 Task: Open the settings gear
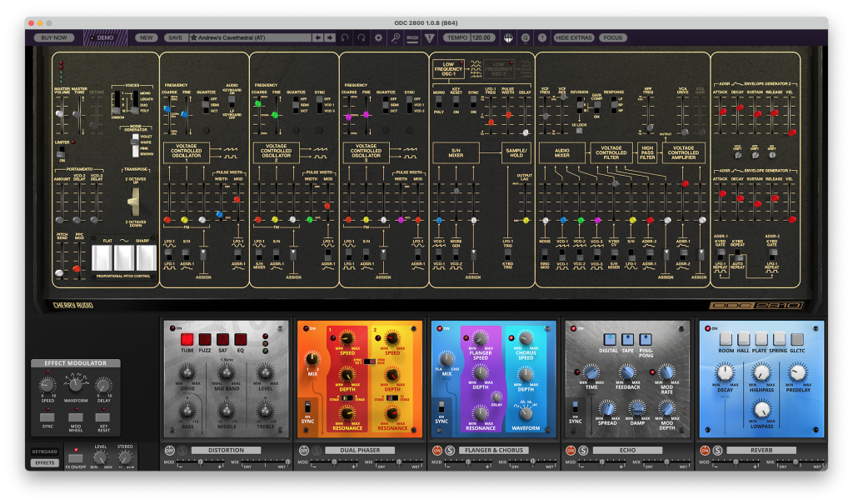(x=379, y=37)
